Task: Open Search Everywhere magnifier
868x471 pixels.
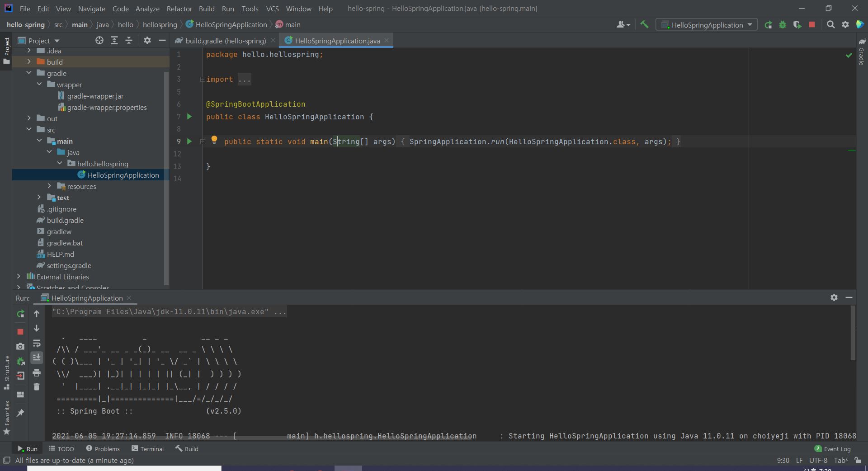Action: click(x=830, y=25)
